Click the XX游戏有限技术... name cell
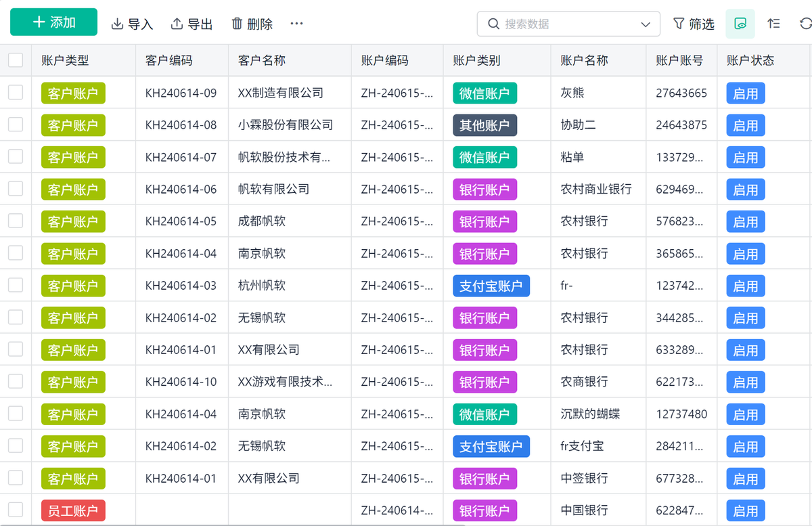The width and height of the screenshot is (812, 526). click(x=286, y=381)
